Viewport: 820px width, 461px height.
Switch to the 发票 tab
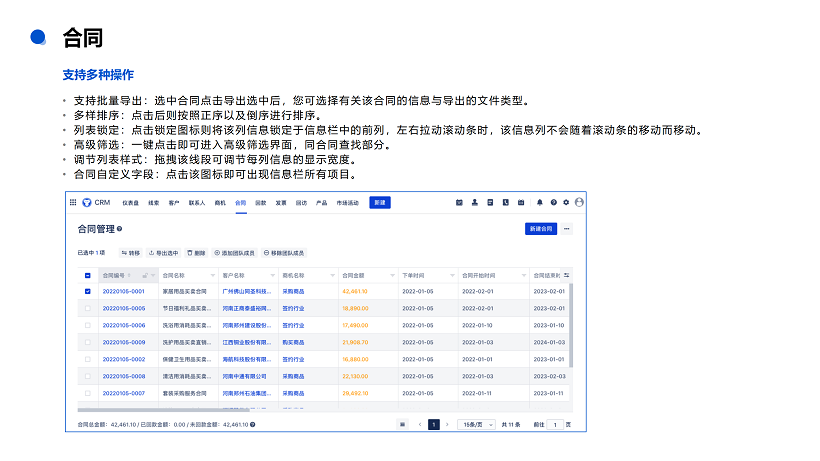point(281,203)
